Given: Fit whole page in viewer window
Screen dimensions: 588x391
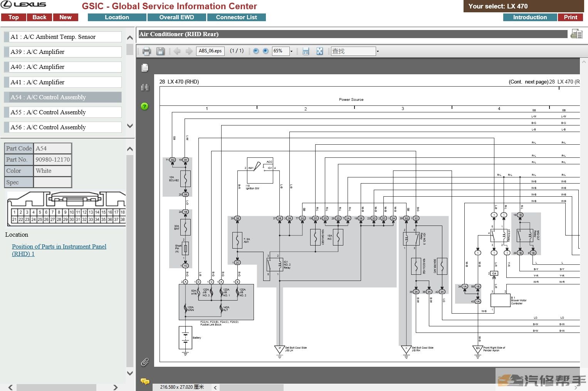Looking at the screenshot, I should 319,51.
